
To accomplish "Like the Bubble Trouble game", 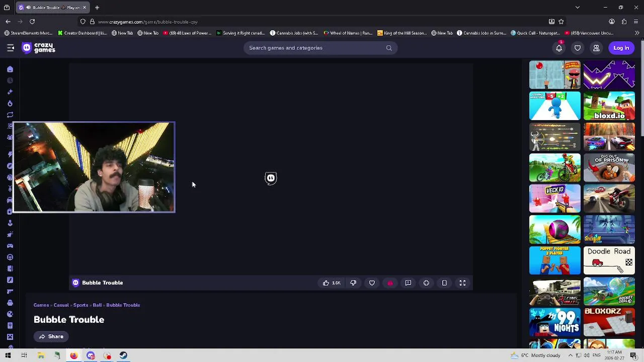I will (x=332, y=283).
